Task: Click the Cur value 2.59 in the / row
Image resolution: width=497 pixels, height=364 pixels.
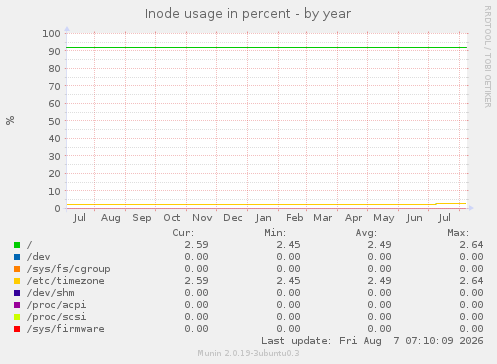Action: 196,245
